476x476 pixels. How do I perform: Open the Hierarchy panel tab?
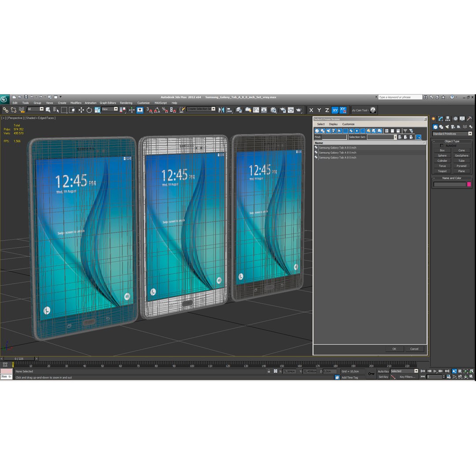click(448, 119)
